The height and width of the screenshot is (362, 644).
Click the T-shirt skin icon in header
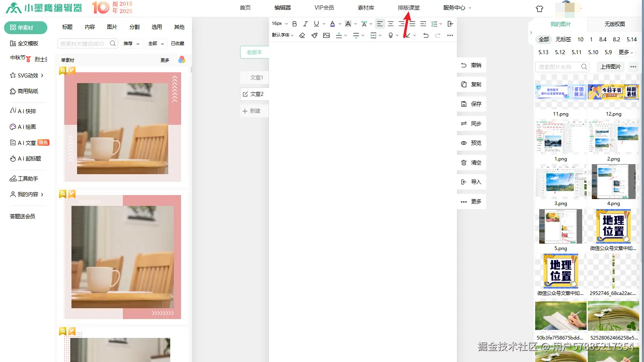(540, 8)
